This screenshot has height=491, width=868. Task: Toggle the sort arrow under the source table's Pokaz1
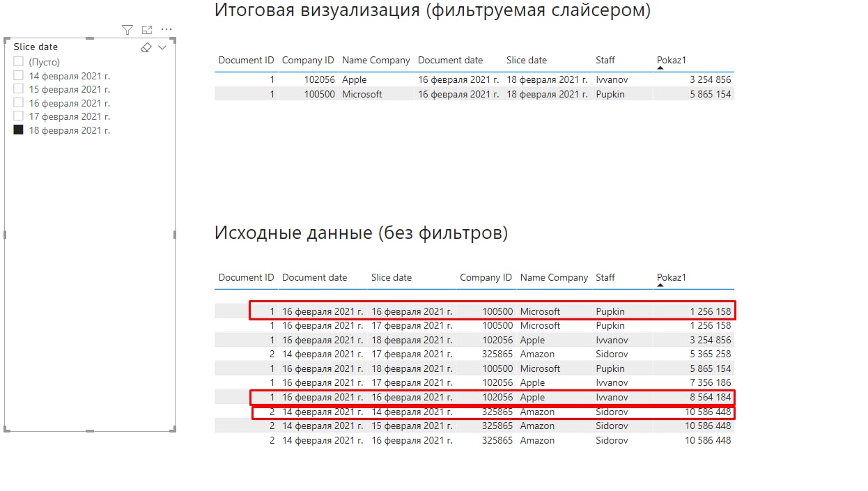[x=660, y=286]
